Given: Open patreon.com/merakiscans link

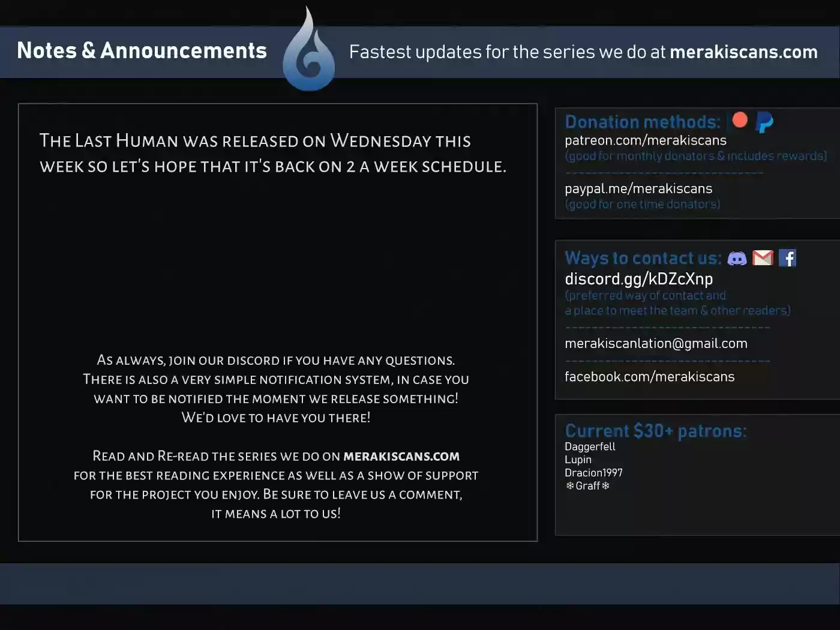Looking at the screenshot, I should click(646, 140).
